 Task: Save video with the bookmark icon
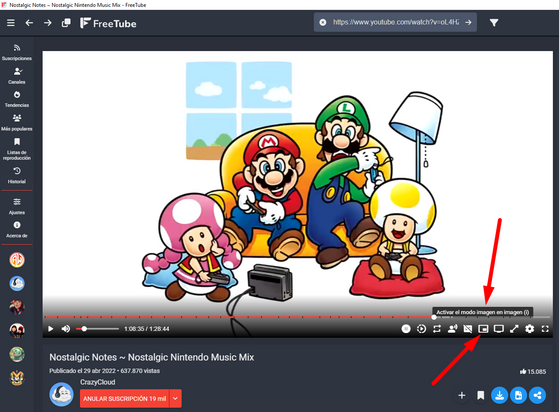(481, 395)
